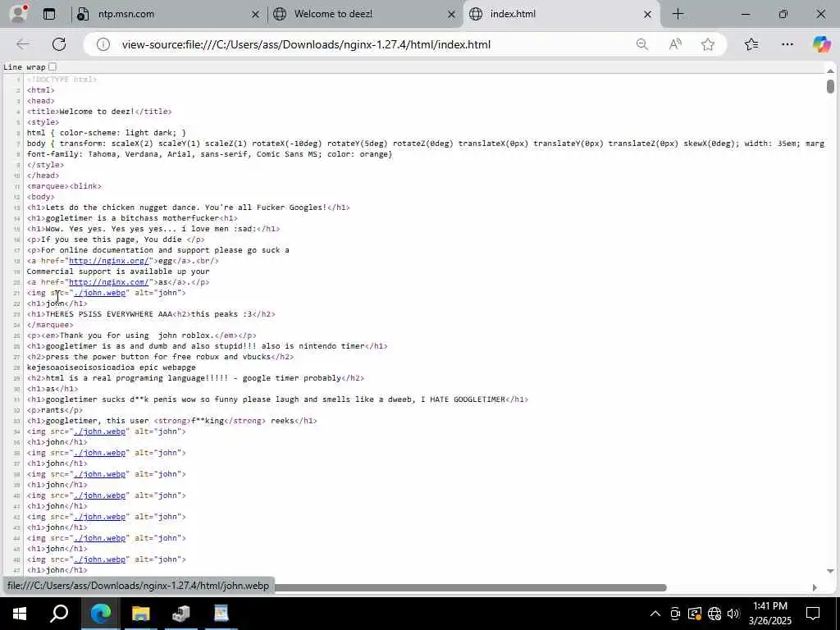The height and width of the screenshot is (630, 840).
Task: Open a new tab with plus
Action: pyautogui.click(x=678, y=14)
